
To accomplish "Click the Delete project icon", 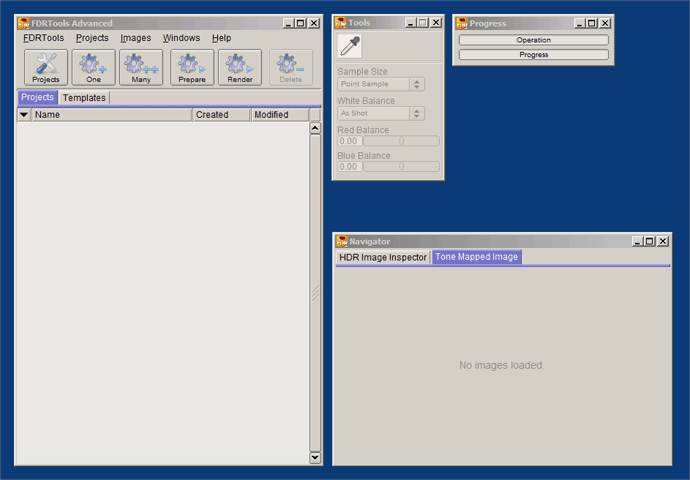I will point(291,67).
